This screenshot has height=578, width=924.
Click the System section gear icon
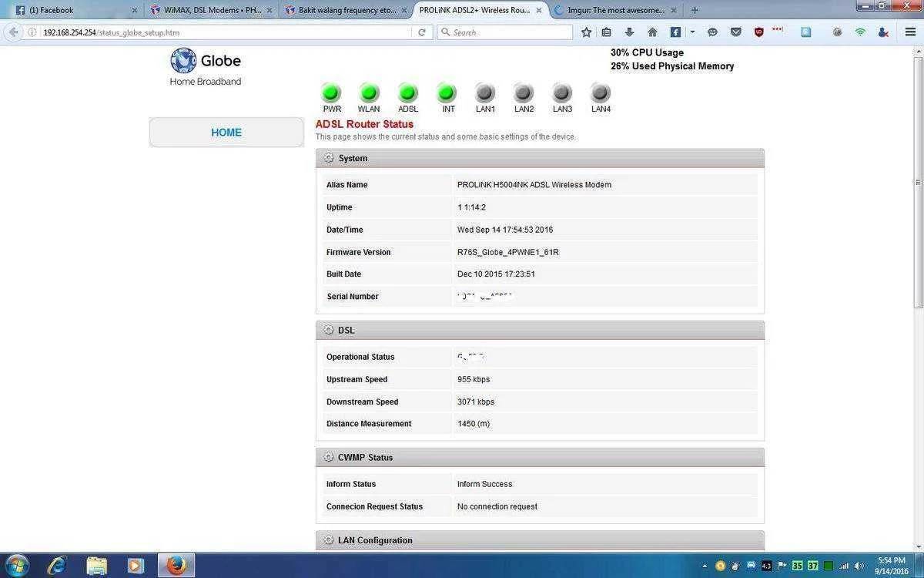point(329,158)
